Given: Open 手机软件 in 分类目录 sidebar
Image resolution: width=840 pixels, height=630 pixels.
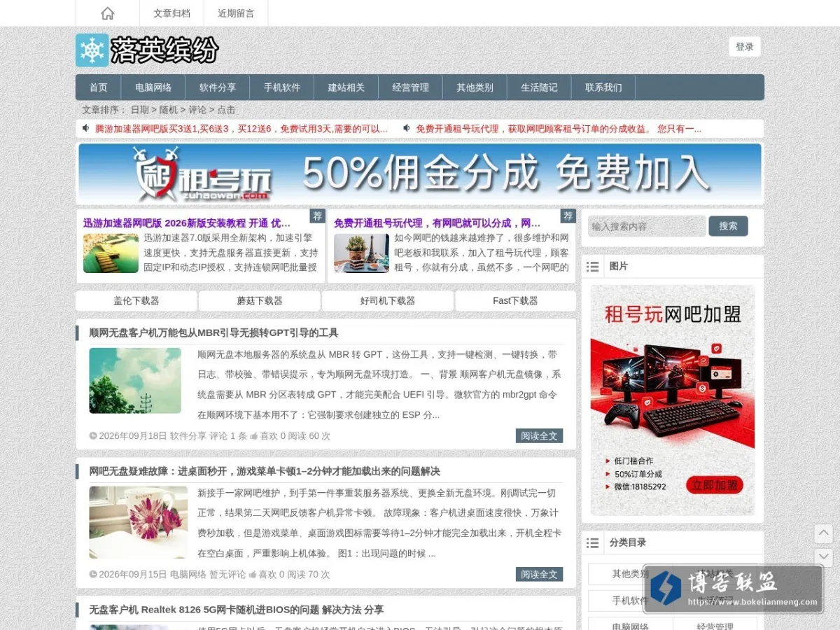Looking at the screenshot, I should 630,601.
